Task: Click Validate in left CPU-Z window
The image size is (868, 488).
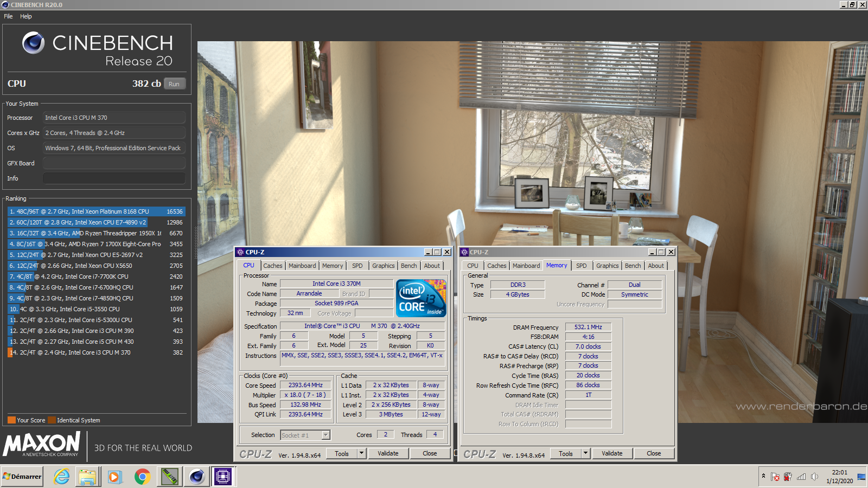Action: [388, 453]
